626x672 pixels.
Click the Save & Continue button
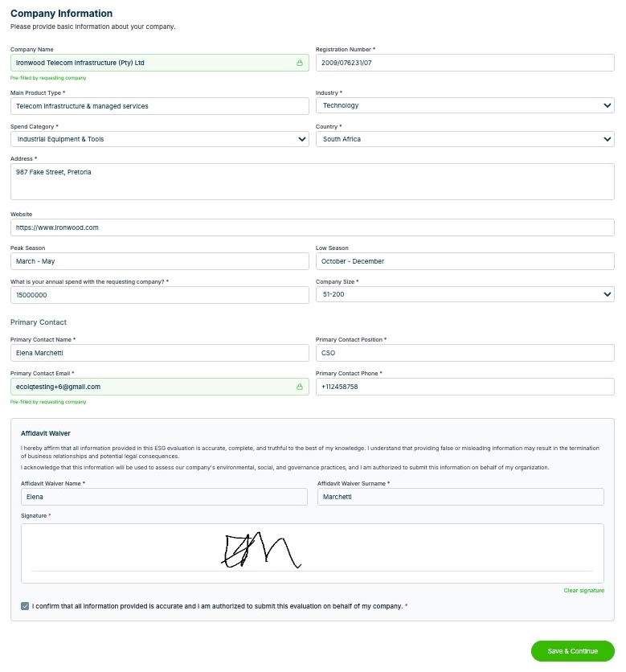[x=572, y=651]
